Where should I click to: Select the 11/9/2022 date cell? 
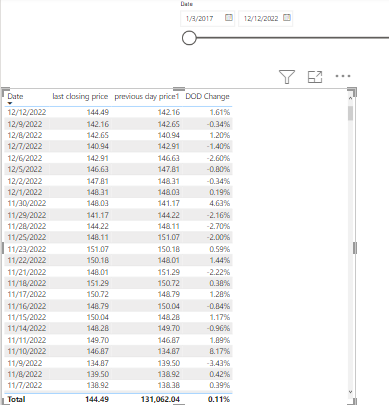(25, 363)
